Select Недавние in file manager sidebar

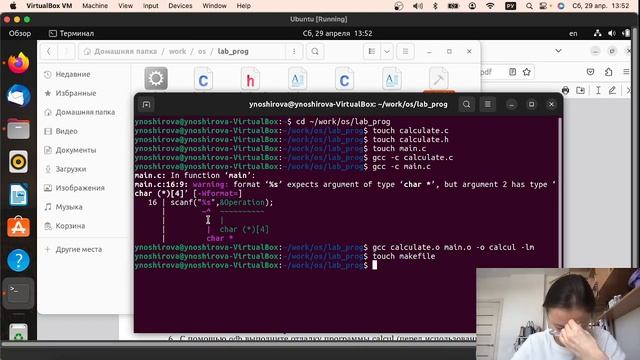pos(85,74)
